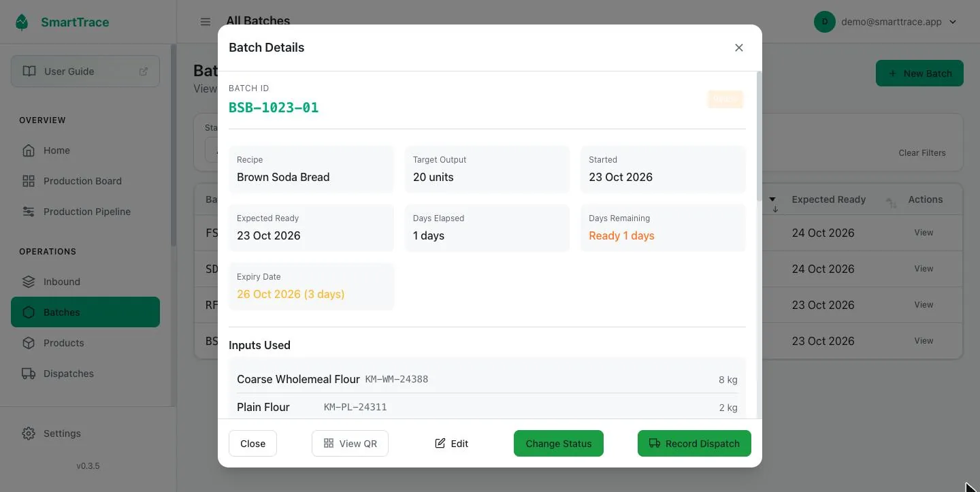This screenshot has height=492, width=980.
Task: Click the Change Status button
Action: coord(559,443)
